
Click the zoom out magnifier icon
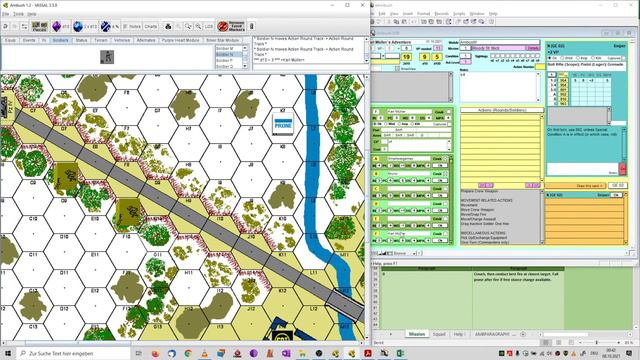[x=198, y=27]
